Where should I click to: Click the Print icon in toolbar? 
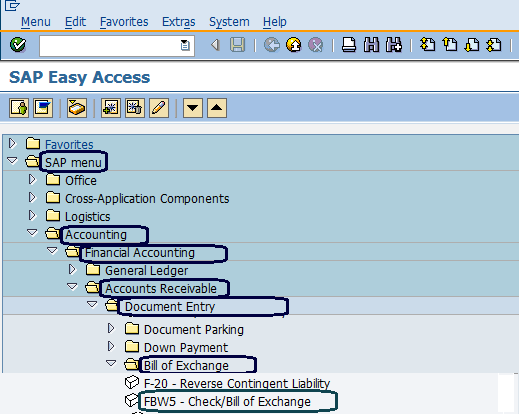coord(349,45)
